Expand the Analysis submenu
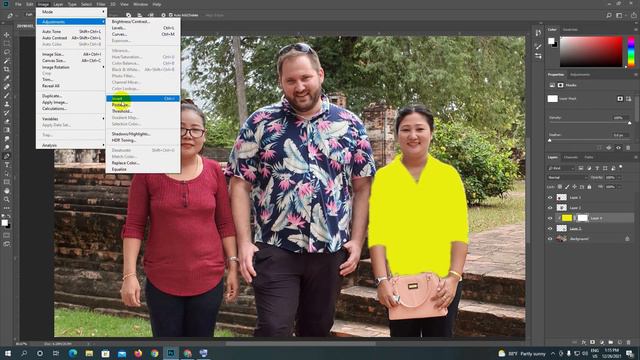Viewport: 640px width, 360px height. click(x=71, y=145)
